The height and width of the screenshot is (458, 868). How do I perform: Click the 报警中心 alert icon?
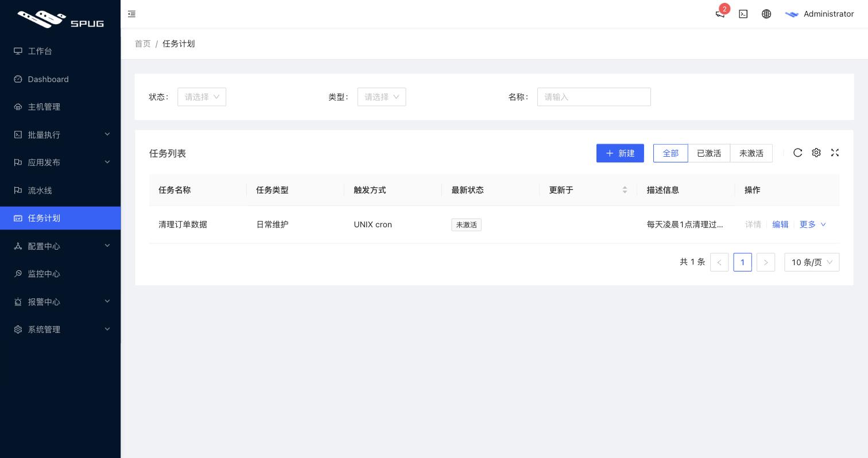[18, 302]
